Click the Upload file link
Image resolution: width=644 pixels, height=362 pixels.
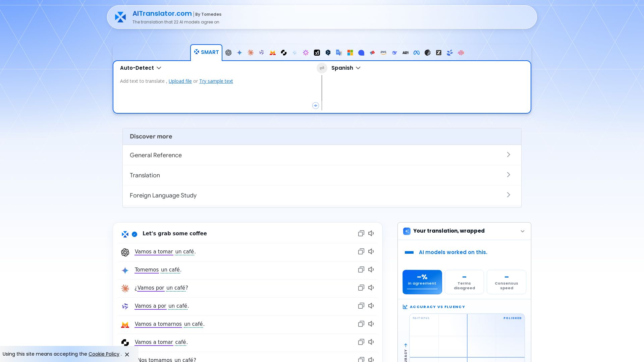[180, 81]
